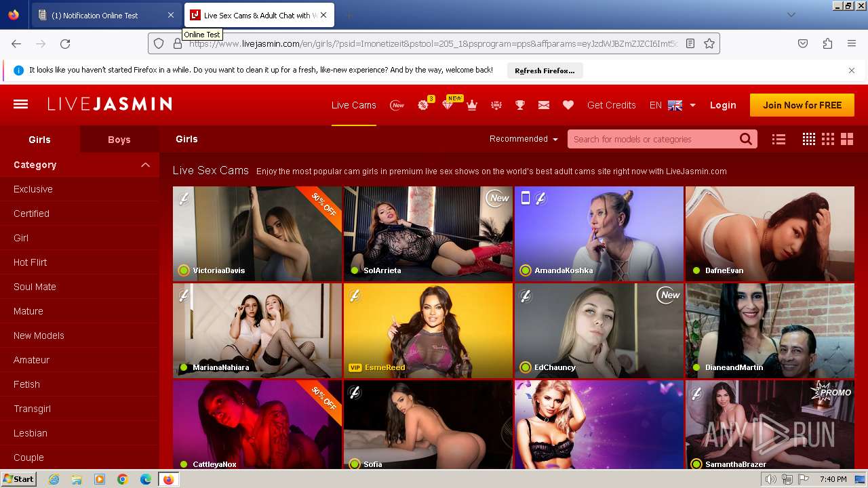Select the Soul Mate category
Viewport: 868px width, 488px height.
(35, 287)
